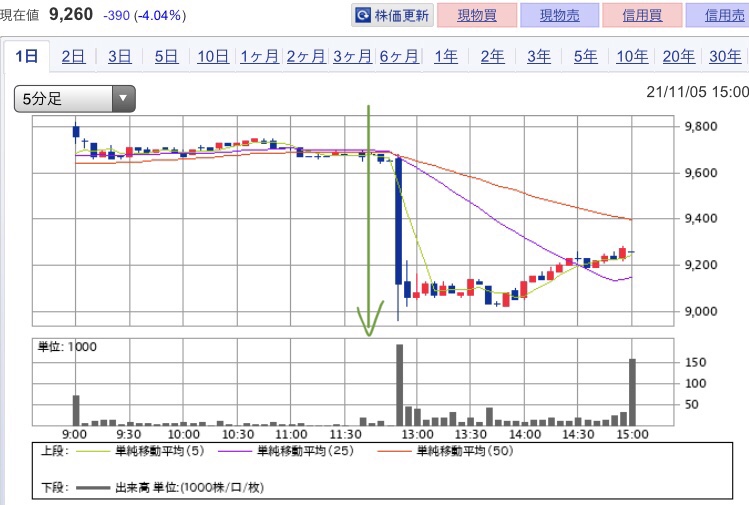Switch to the 5年 period tab
This screenshot has height=505, width=749.
click(586, 56)
